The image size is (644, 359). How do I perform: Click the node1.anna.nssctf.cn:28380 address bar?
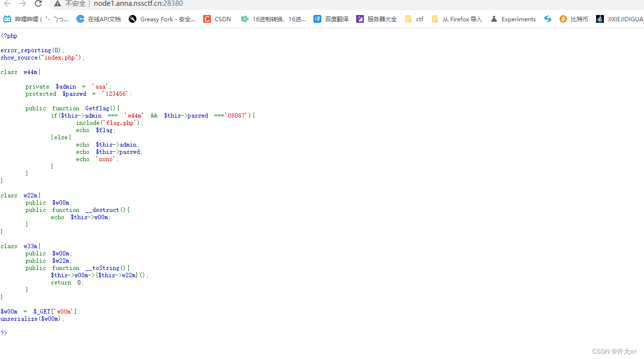[x=138, y=3]
